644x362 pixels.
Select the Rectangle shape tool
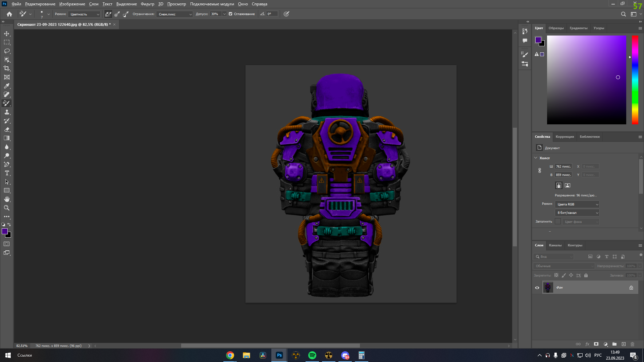click(7, 190)
